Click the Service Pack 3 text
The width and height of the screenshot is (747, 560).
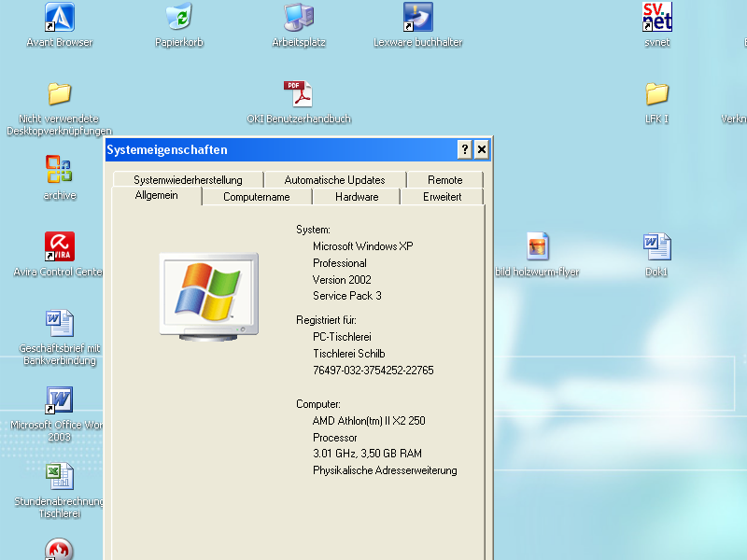click(347, 296)
